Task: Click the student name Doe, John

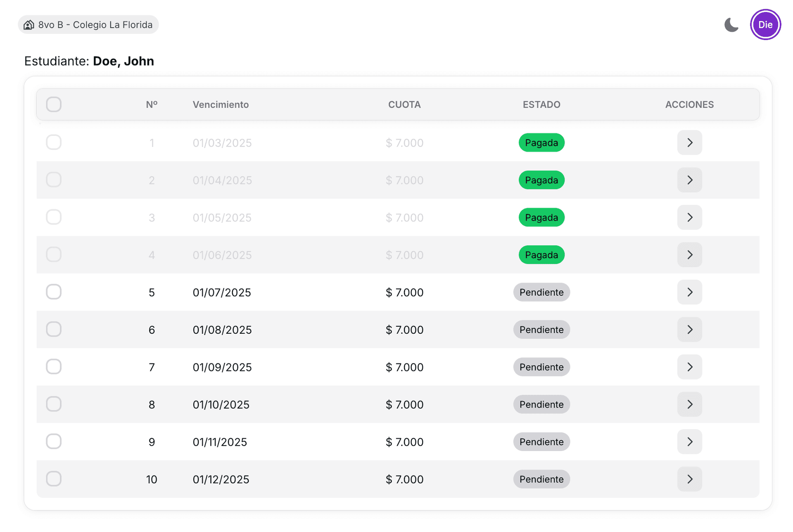Action: click(x=123, y=61)
